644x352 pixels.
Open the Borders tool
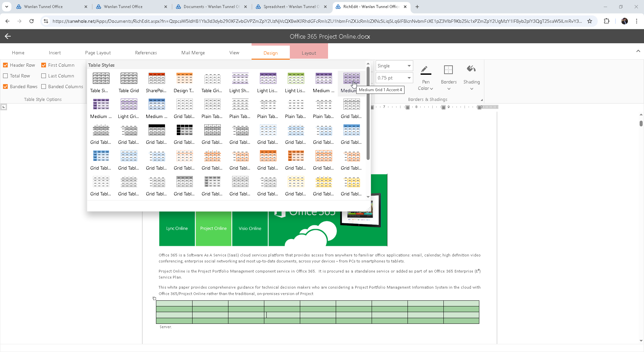(448, 70)
